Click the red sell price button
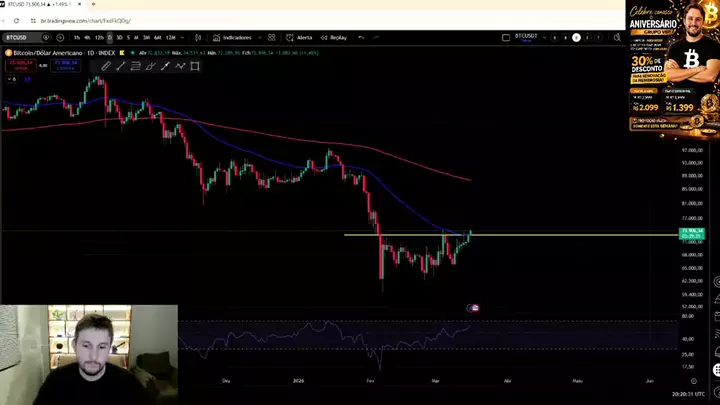Image resolution: width=720 pixels, height=405 pixels. click(20, 64)
